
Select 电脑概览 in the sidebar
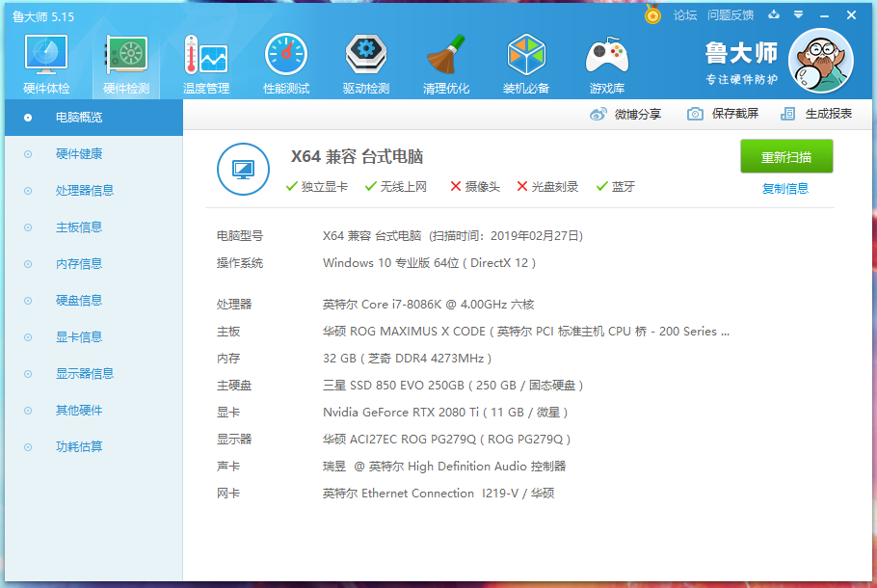(94, 118)
